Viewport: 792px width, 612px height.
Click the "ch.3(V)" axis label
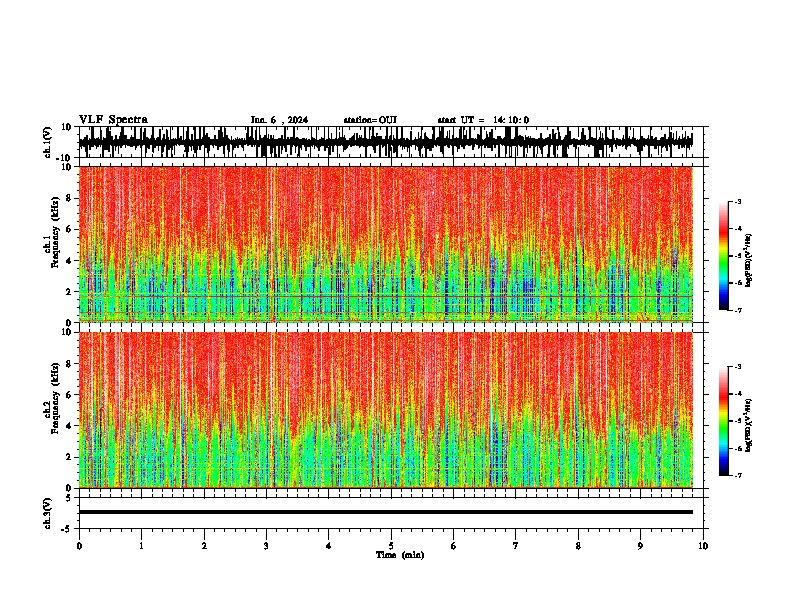48,514
